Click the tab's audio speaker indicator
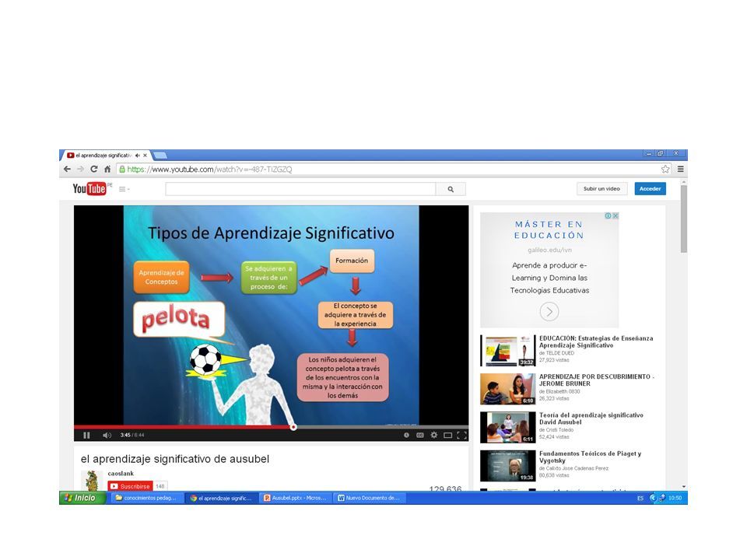 tap(138, 156)
